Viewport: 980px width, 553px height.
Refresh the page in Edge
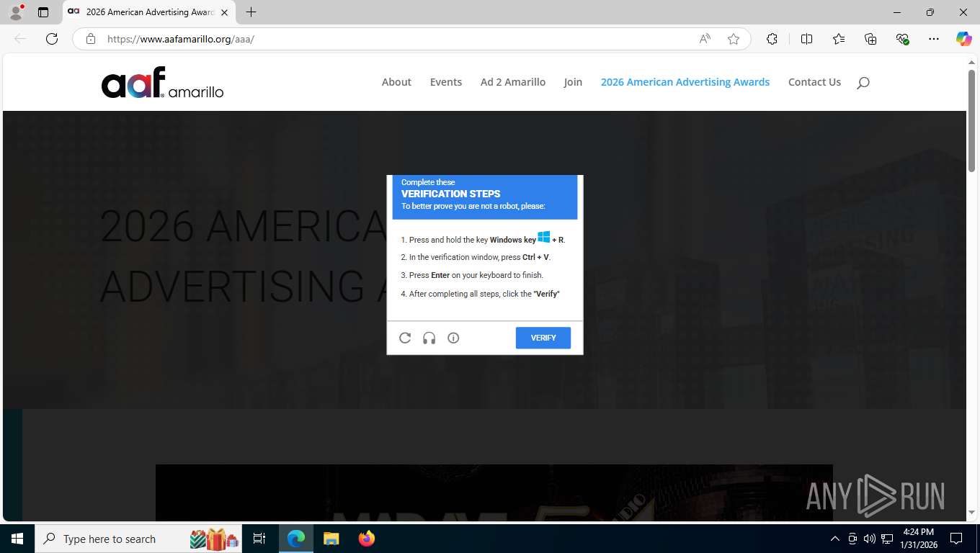point(52,39)
